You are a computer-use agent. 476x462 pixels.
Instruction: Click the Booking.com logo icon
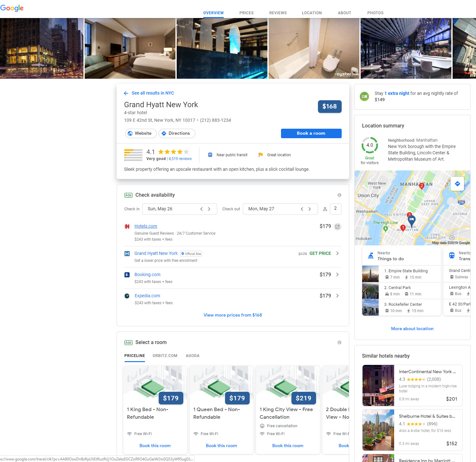pyautogui.click(x=127, y=275)
